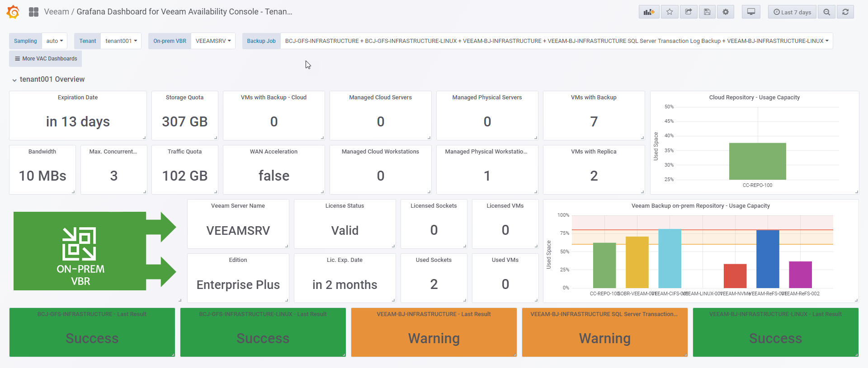Click the Expiration Date panel title

(78, 98)
